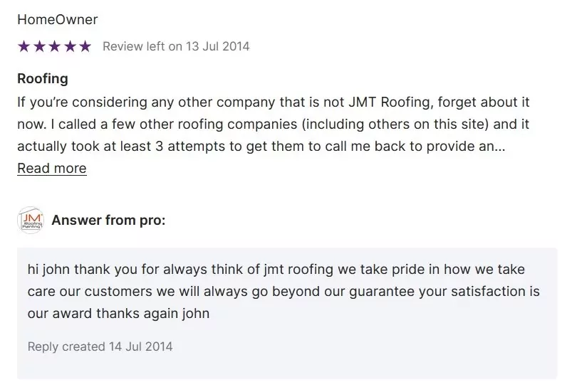Click the first line of the review text

274,102
